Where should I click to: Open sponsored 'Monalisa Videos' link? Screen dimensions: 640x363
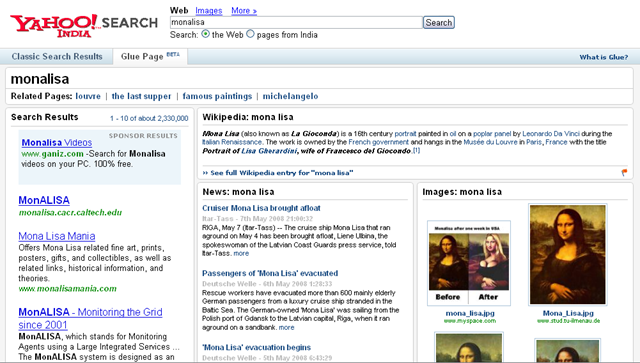click(x=57, y=143)
